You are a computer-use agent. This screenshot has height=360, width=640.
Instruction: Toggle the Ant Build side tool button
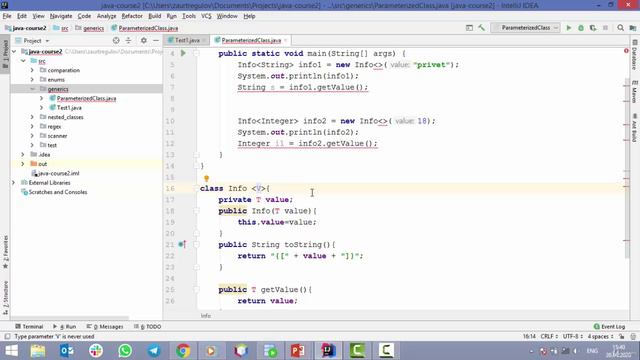(634, 128)
